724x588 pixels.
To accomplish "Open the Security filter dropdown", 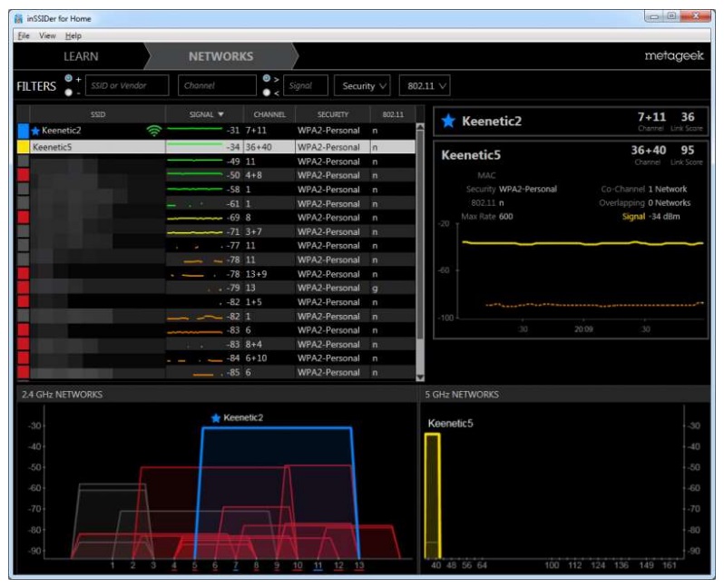I will coord(363,85).
